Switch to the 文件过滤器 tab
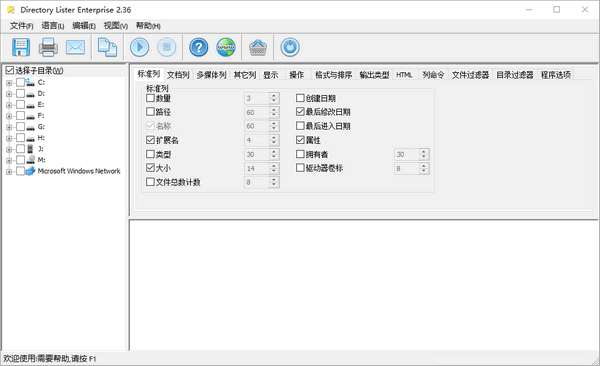This screenshot has height=366, width=600. 470,75
